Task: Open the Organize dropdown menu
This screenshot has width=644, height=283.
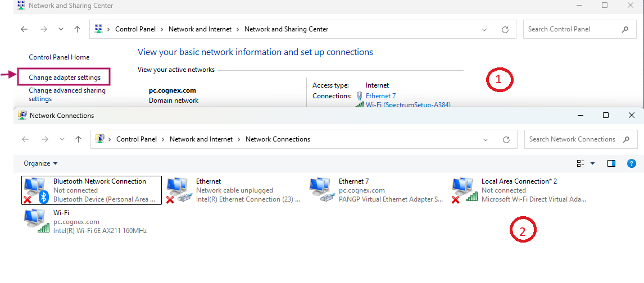Action: pyautogui.click(x=40, y=163)
